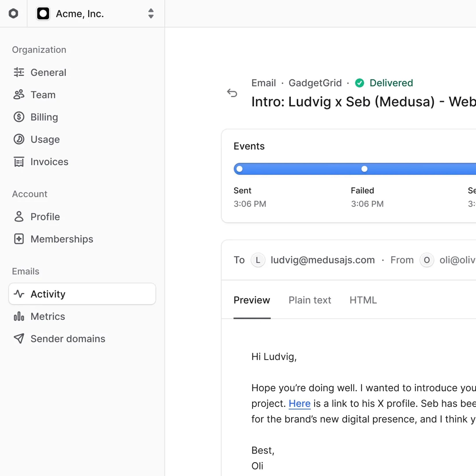Click the Sender domains paper plane icon
The height and width of the screenshot is (476, 476).
[x=19, y=338]
